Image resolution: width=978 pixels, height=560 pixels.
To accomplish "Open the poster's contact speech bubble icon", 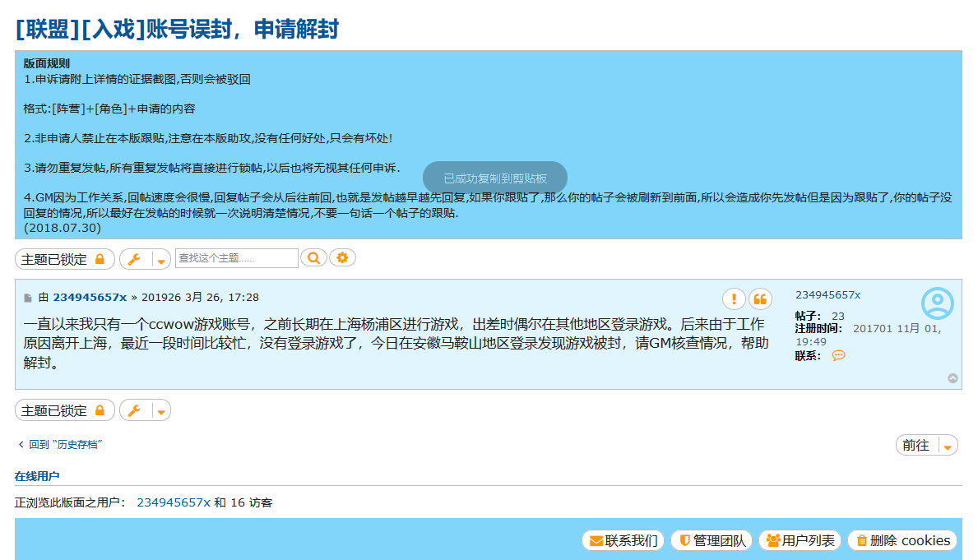I will pyautogui.click(x=838, y=356).
